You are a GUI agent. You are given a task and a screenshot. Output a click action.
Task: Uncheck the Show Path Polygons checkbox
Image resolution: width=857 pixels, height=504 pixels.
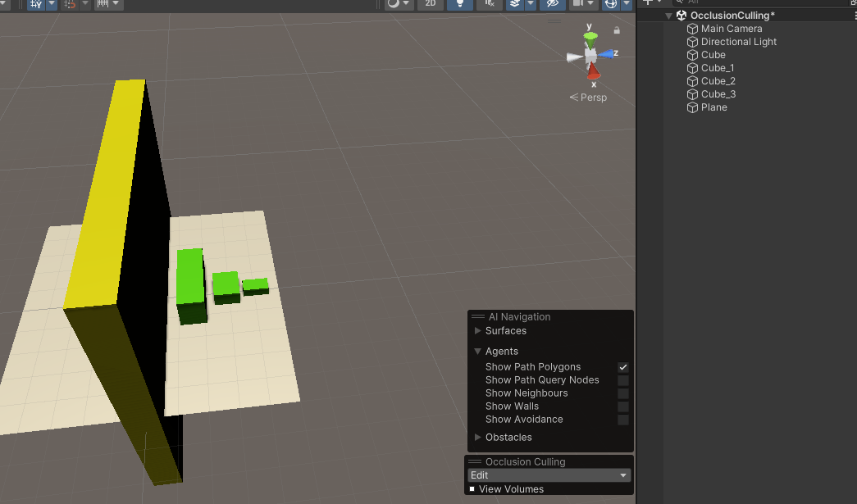(x=623, y=367)
